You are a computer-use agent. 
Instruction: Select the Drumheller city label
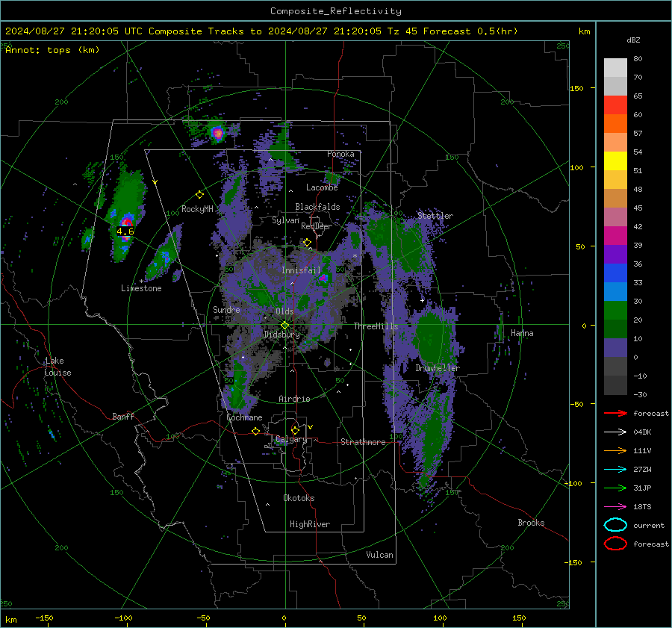pos(438,368)
